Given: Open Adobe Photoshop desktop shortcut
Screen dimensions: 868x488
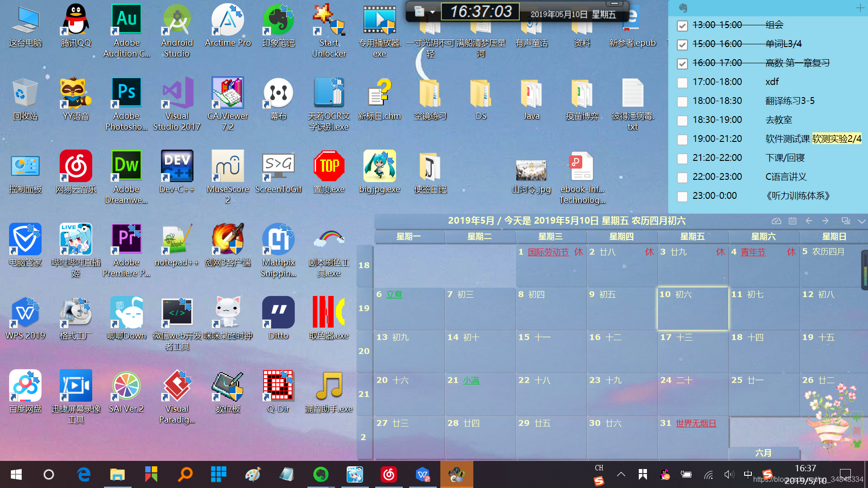Looking at the screenshot, I should 127,104.
